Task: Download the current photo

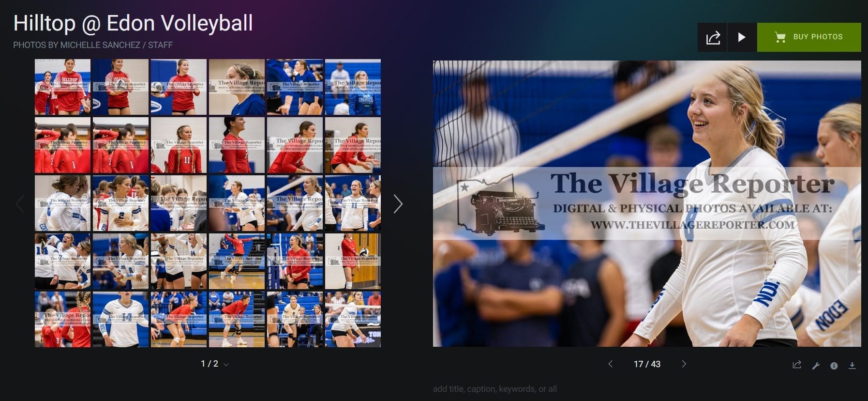Action: [852, 366]
